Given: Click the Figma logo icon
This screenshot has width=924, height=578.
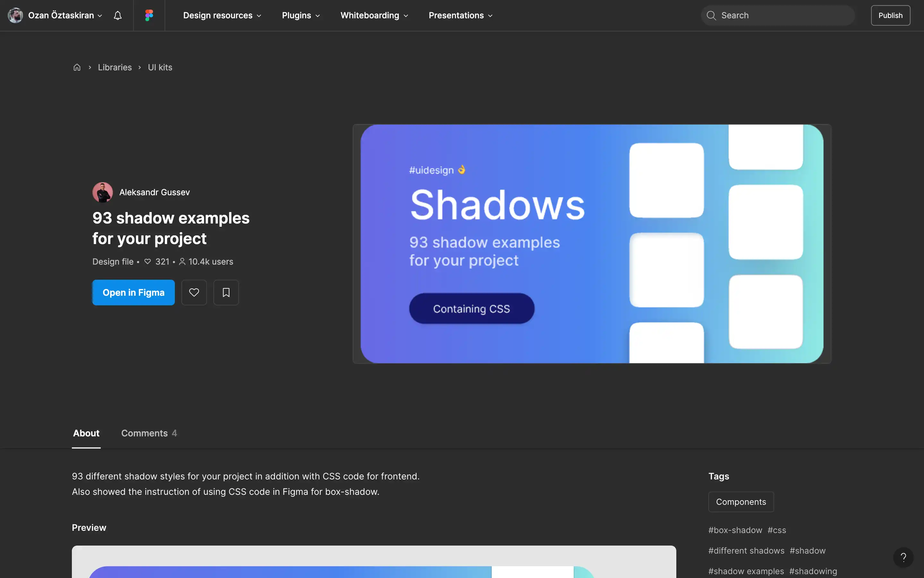Looking at the screenshot, I should [x=149, y=15].
